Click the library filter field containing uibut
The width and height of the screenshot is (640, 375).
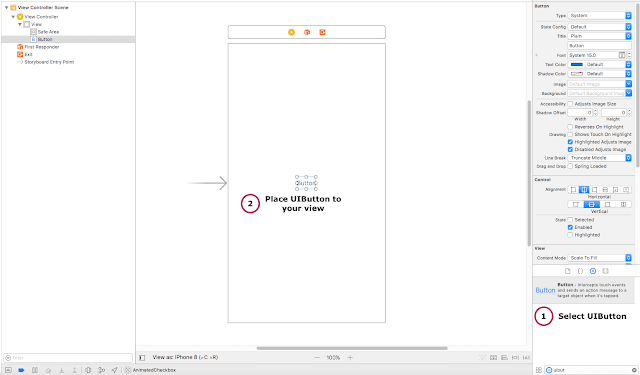pos(591,370)
